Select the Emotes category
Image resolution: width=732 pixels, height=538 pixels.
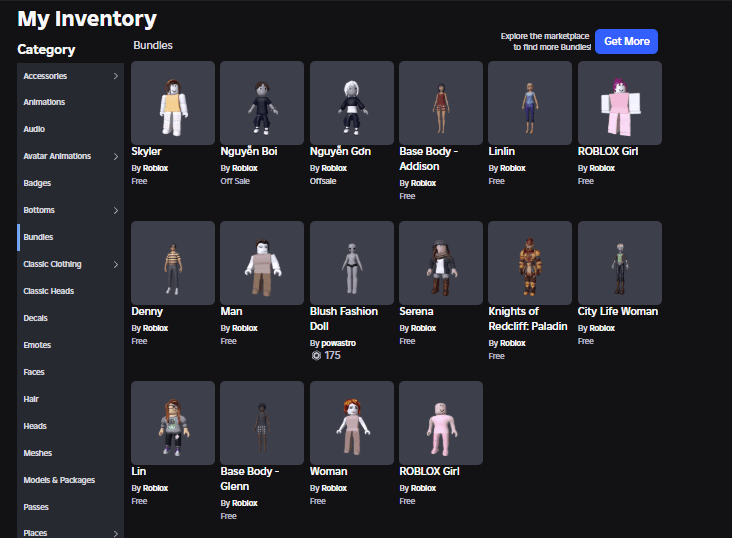(70, 345)
